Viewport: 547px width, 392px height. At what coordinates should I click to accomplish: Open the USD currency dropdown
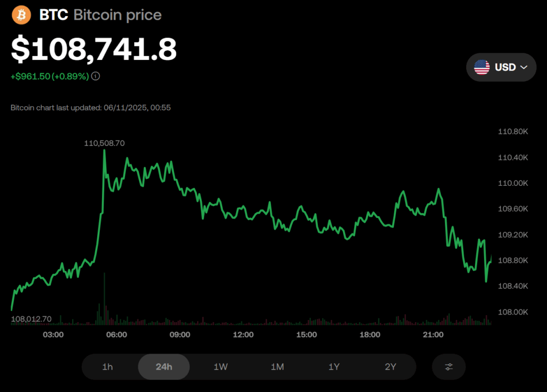pos(501,67)
